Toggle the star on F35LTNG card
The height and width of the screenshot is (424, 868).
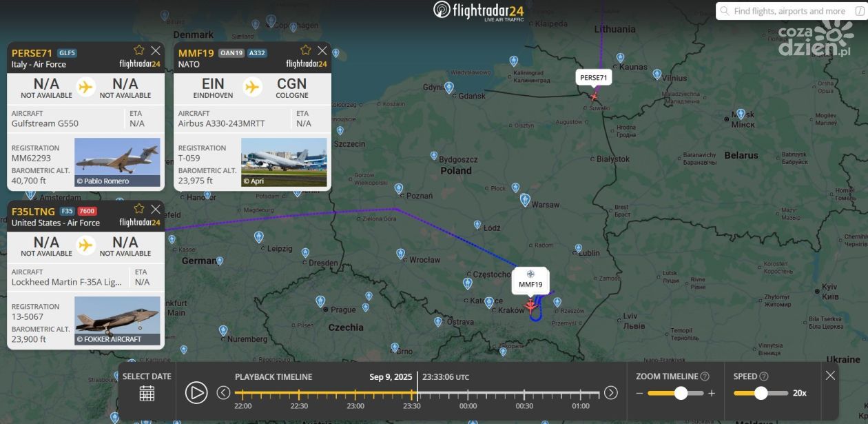[x=139, y=209]
